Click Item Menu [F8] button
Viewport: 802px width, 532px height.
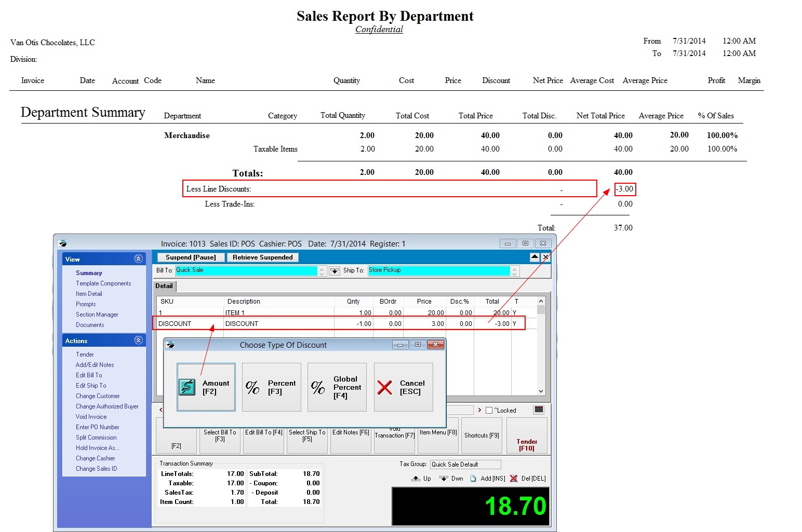438,435
